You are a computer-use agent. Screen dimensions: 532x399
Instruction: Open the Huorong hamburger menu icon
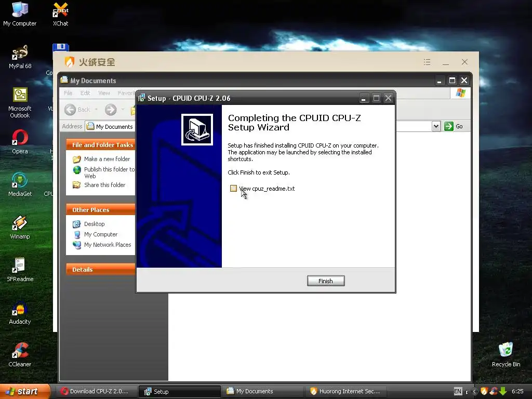(x=427, y=62)
